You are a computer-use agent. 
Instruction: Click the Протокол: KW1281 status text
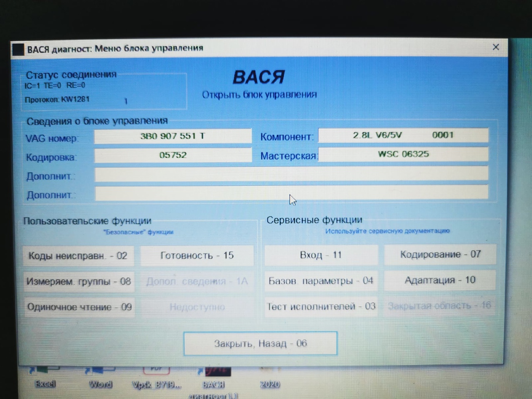[x=57, y=99]
